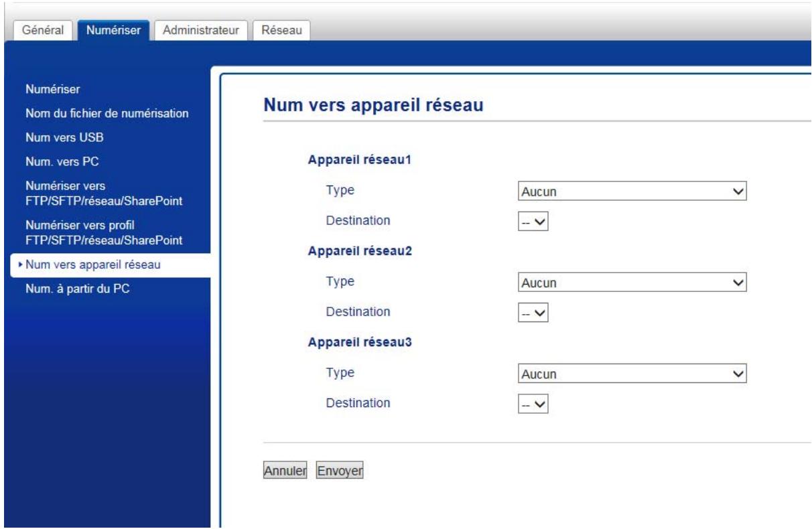The image size is (812, 529).
Task: Open Type dropdown for Appareil réseau3
Action: [632, 374]
